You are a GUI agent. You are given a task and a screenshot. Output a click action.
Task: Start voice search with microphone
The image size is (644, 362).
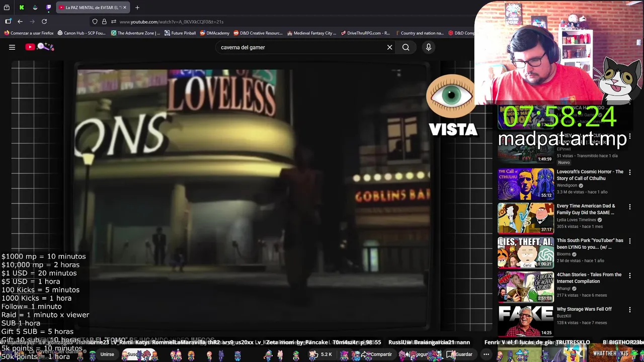429,47
